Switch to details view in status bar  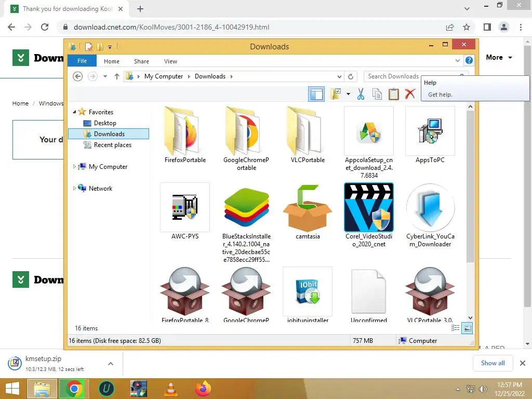click(x=455, y=328)
